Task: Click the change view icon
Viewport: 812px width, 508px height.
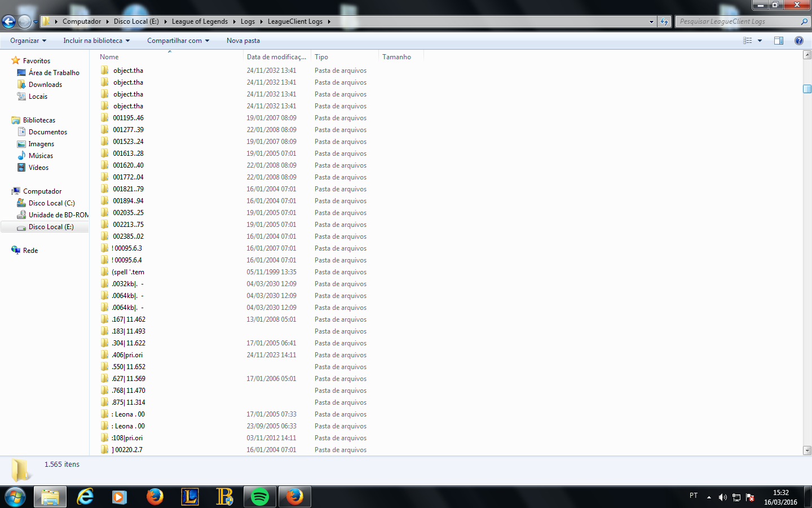Action: (x=748, y=41)
